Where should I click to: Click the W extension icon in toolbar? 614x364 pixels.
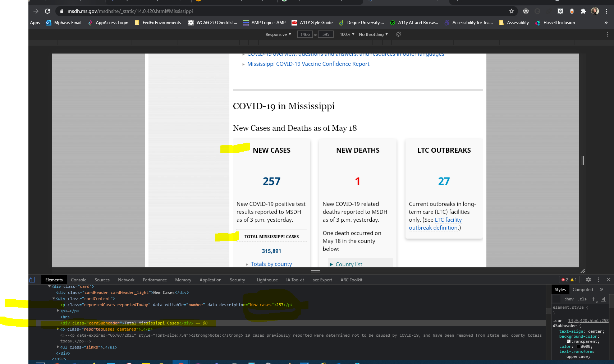click(x=526, y=11)
